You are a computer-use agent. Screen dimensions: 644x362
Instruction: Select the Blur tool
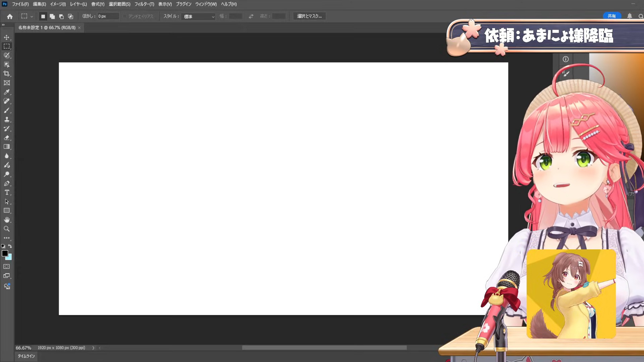pyautogui.click(x=7, y=156)
